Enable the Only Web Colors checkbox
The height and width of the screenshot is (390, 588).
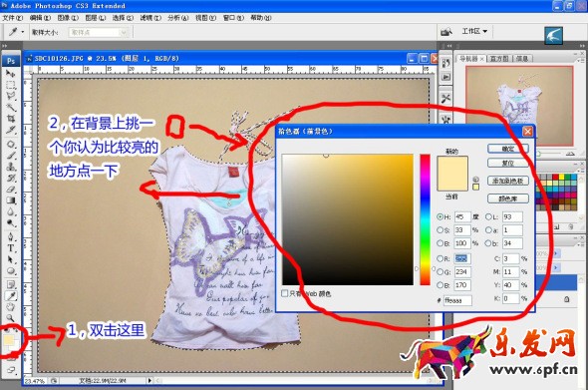(285, 293)
